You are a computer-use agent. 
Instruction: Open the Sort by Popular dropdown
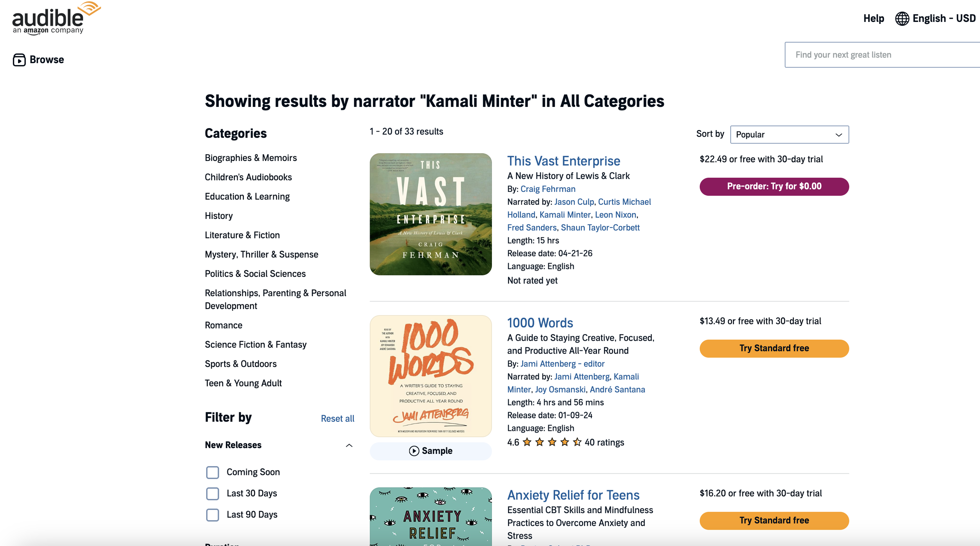coord(789,135)
